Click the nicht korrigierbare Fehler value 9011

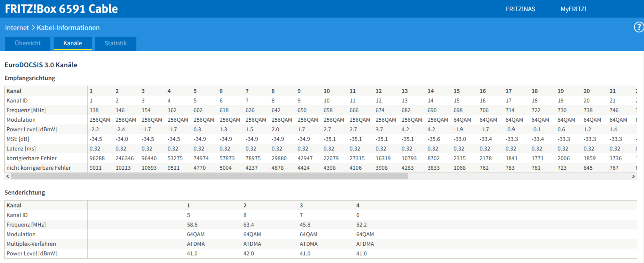(x=96, y=168)
